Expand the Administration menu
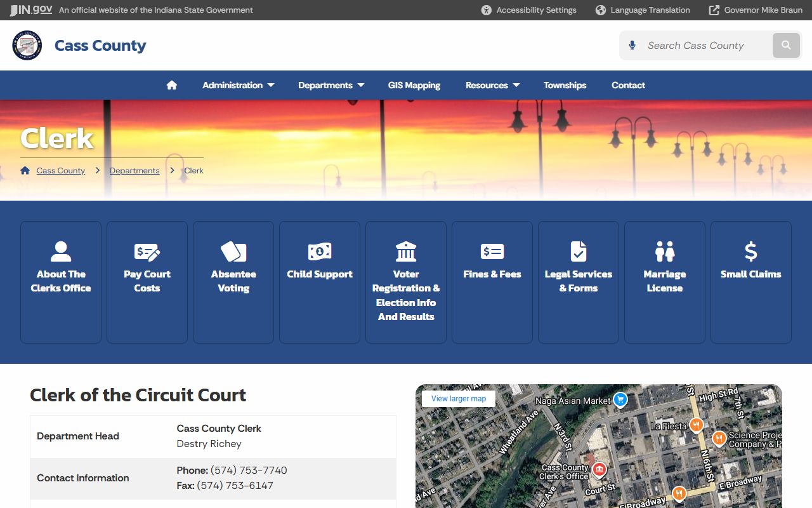Image resolution: width=812 pixels, height=508 pixels. [239, 85]
